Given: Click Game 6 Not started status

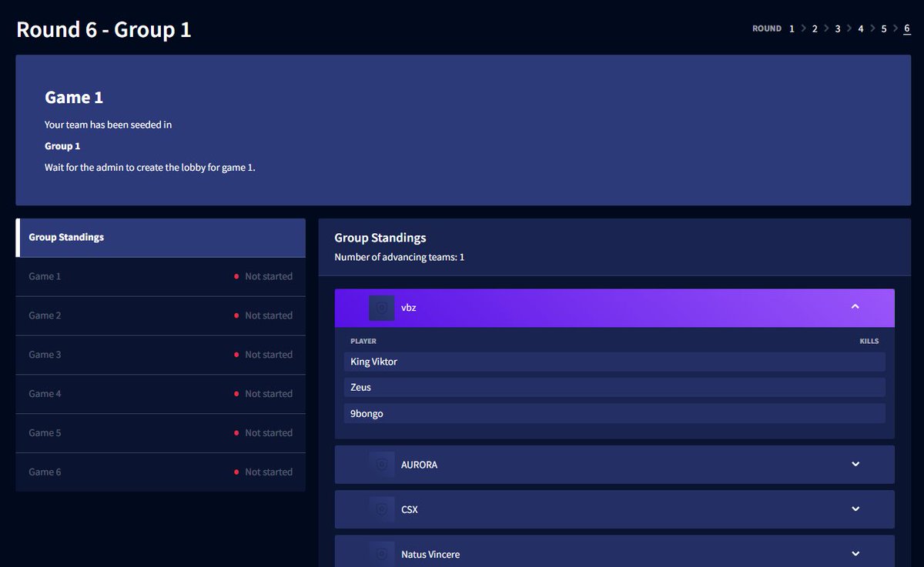Looking at the screenshot, I should [263, 472].
